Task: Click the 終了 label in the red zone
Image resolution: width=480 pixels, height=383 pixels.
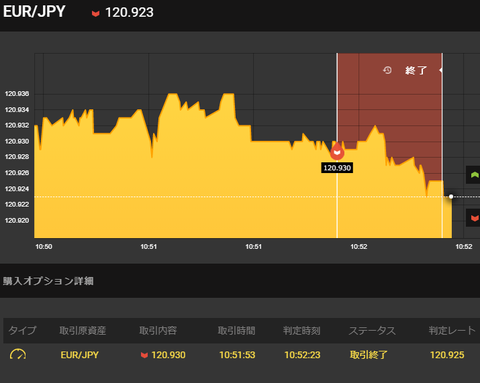Action: coord(416,70)
